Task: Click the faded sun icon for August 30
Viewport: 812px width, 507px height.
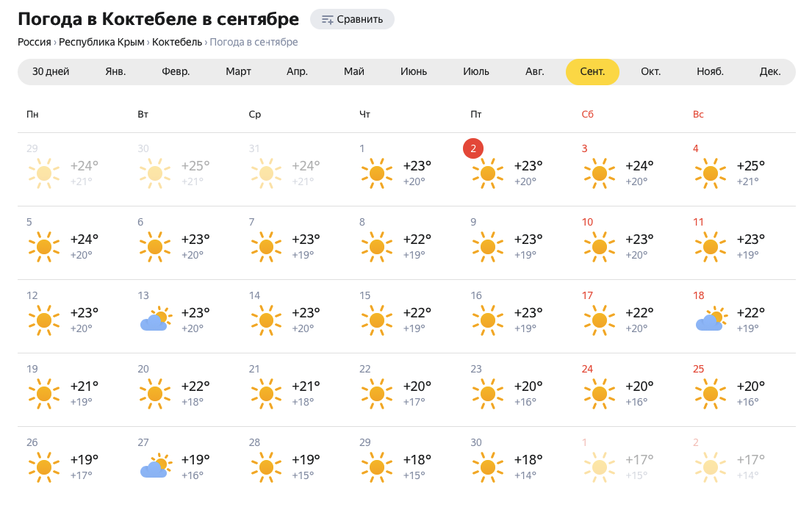Action: click(155, 173)
